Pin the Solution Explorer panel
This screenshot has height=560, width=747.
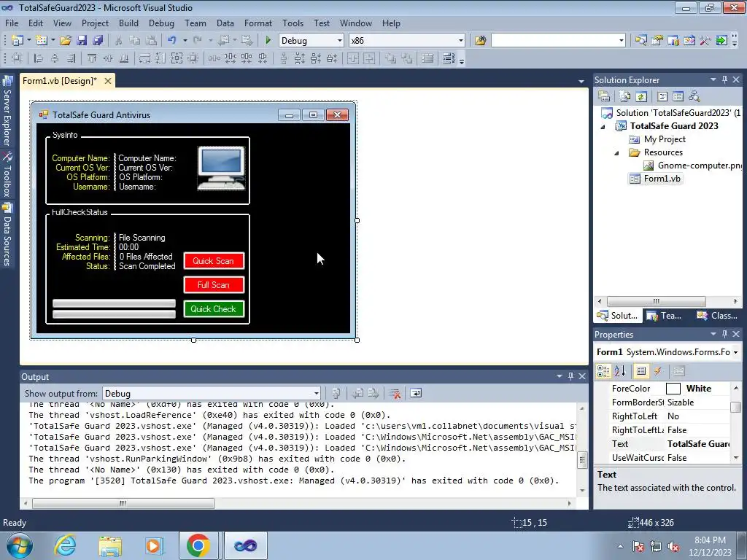click(724, 80)
